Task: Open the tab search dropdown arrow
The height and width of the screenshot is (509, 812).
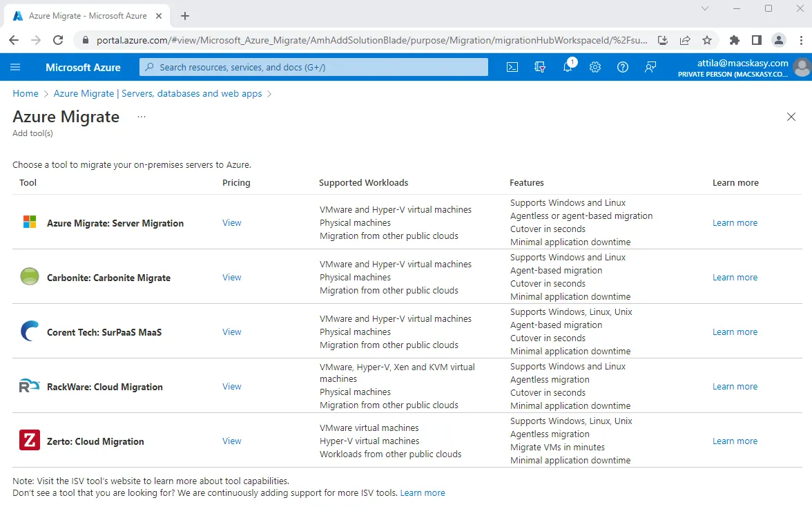Action: point(705,8)
